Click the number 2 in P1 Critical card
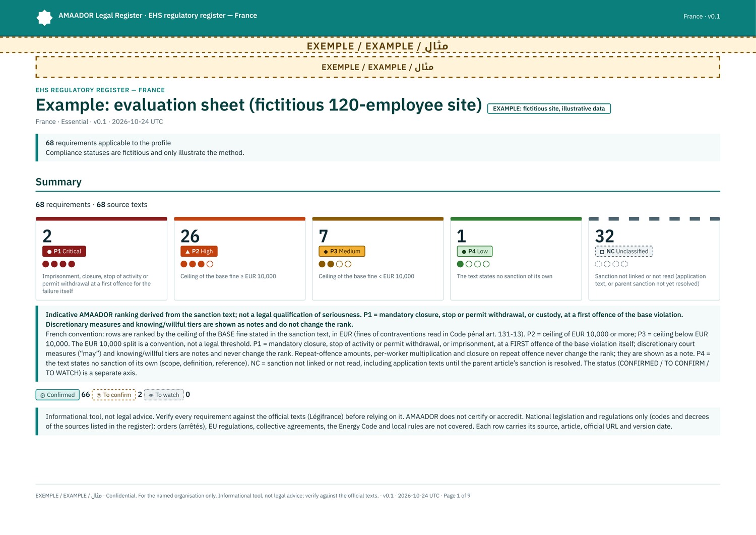Viewport: 756px width, 535px height. click(x=47, y=236)
